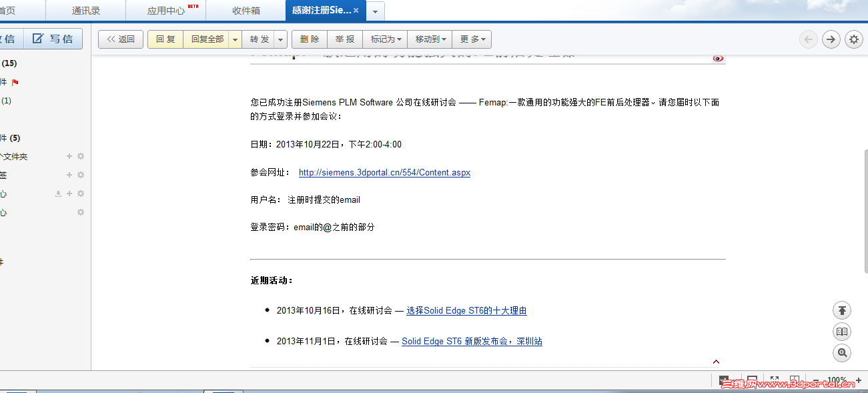Switch to 通讯录 tab

[x=85, y=11]
